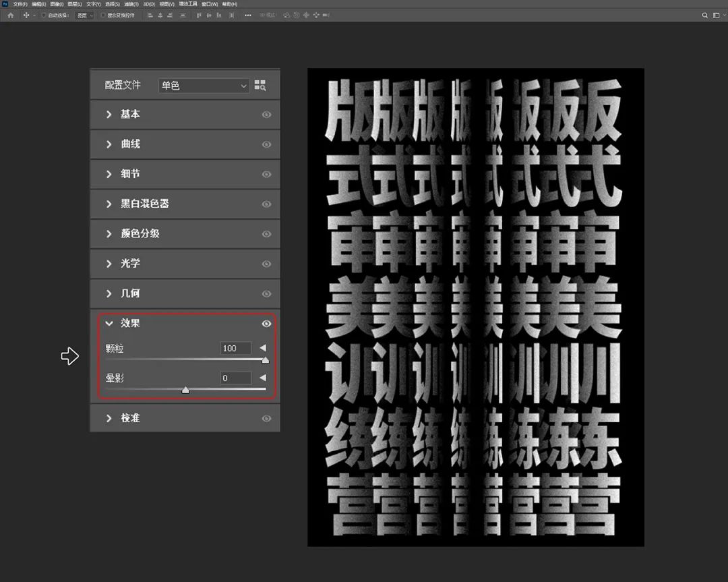Screen dimensions: 728x582
Task: Toggle the 自动选择 checkbox
Action: tap(44, 15)
